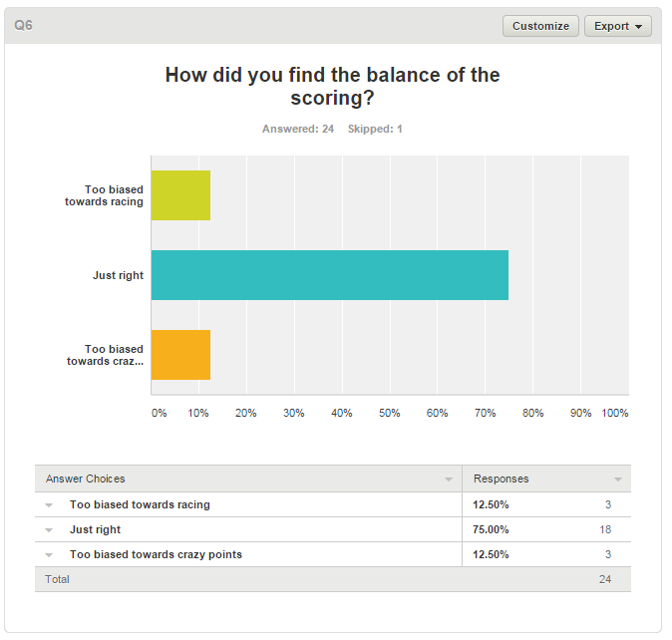This screenshot has width=672, height=640.
Task: Click the yellow-green 'Too biased towards racing' bar
Action: tap(180, 195)
